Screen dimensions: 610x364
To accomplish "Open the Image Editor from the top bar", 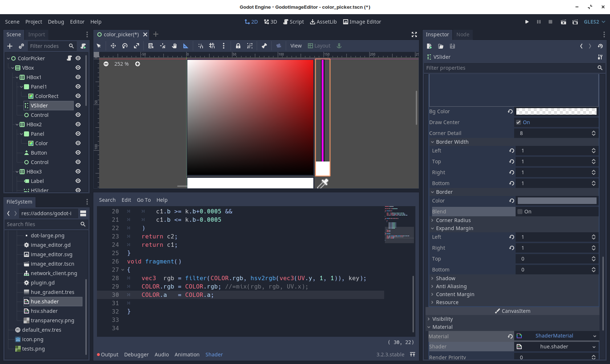I will coord(362,22).
